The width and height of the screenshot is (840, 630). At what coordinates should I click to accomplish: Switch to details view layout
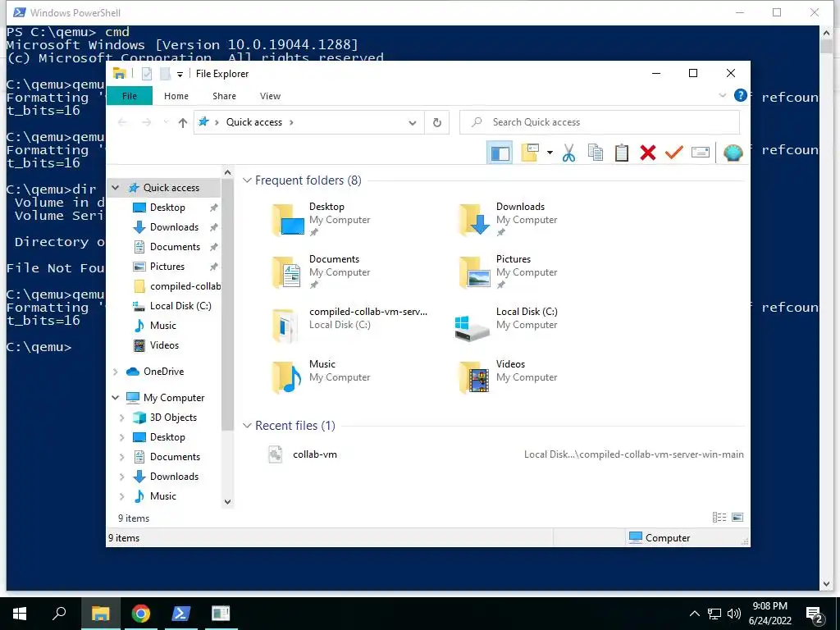(x=719, y=518)
